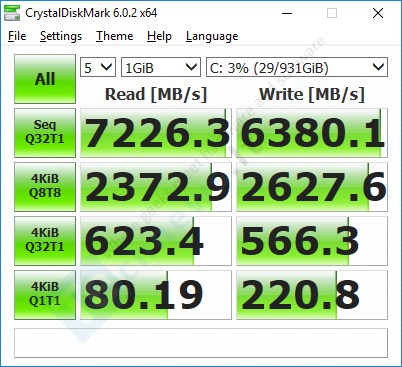
Task: Open the Language menu
Action: (x=212, y=36)
